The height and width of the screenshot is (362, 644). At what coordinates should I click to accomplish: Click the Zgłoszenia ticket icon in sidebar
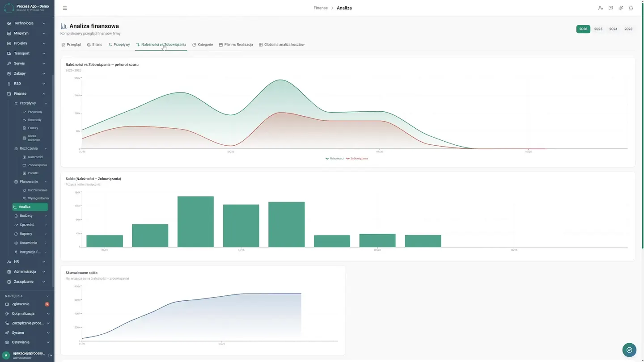click(7, 304)
